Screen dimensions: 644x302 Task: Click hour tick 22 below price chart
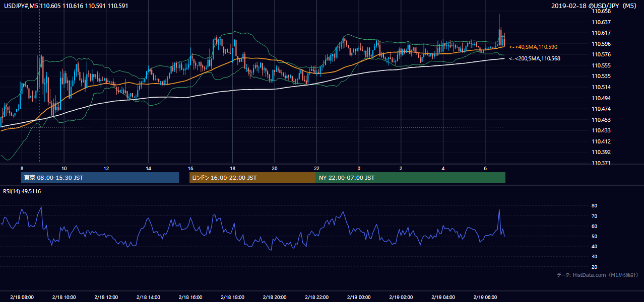[316, 168]
